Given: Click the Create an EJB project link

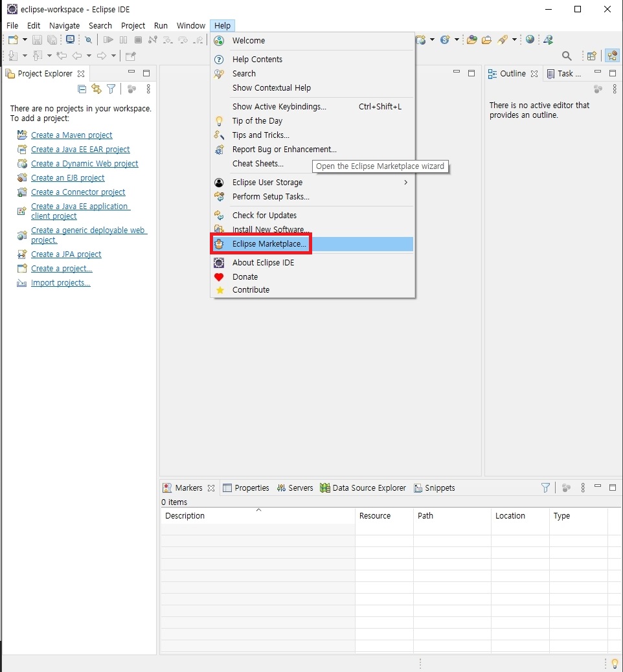Looking at the screenshot, I should (x=68, y=178).
